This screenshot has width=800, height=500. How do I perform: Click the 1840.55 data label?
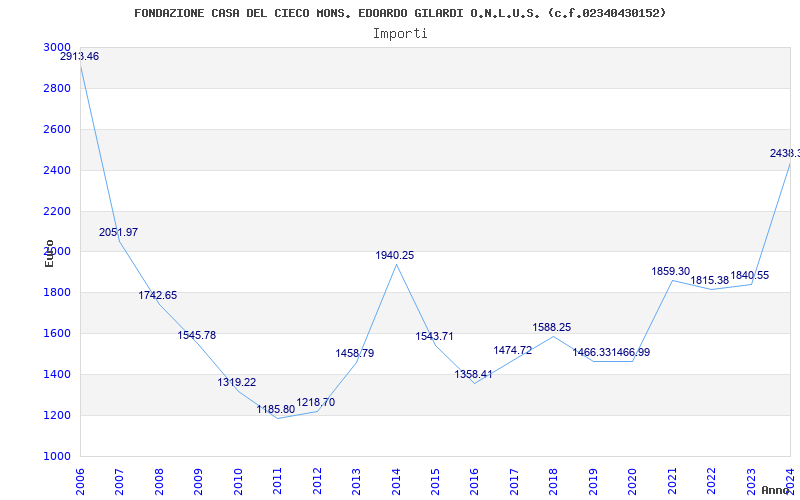(x=749, y=276)
